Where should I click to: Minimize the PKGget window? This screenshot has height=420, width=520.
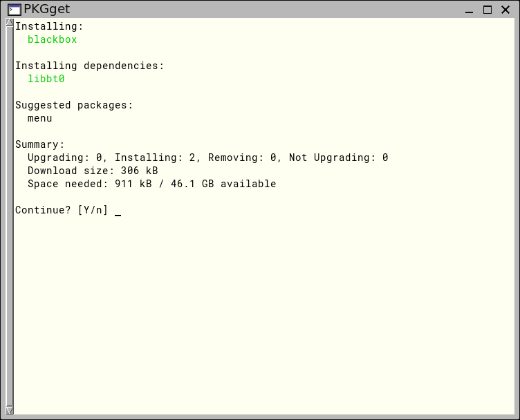469,10
